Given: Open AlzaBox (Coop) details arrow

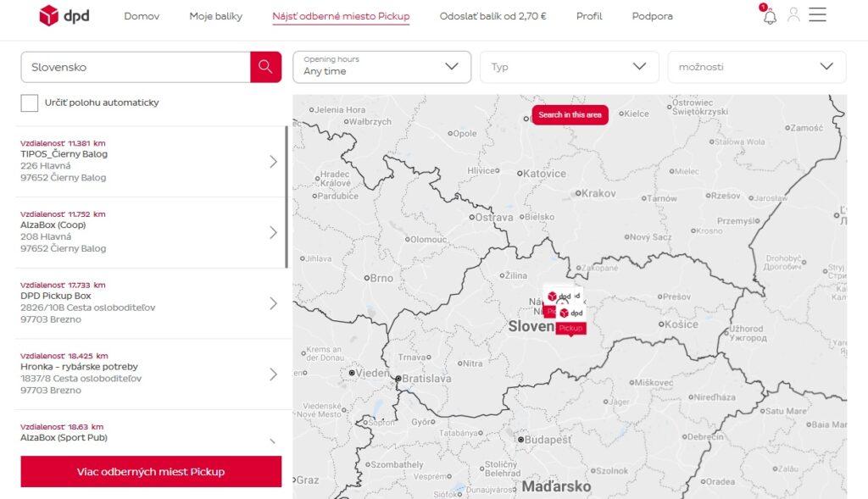Looking at the screenshot, I should tap(273, 232).
